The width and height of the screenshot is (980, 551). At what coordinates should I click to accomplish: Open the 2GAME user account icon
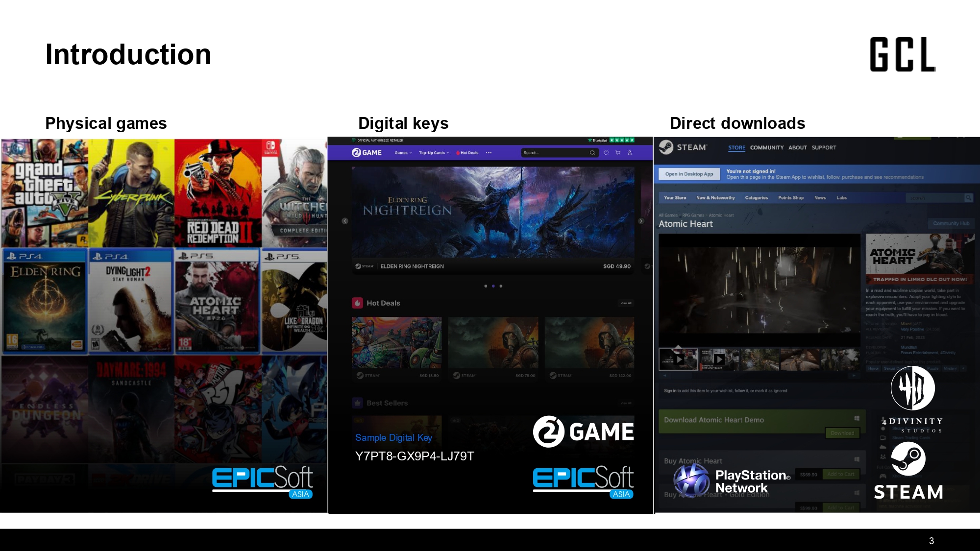630,153
